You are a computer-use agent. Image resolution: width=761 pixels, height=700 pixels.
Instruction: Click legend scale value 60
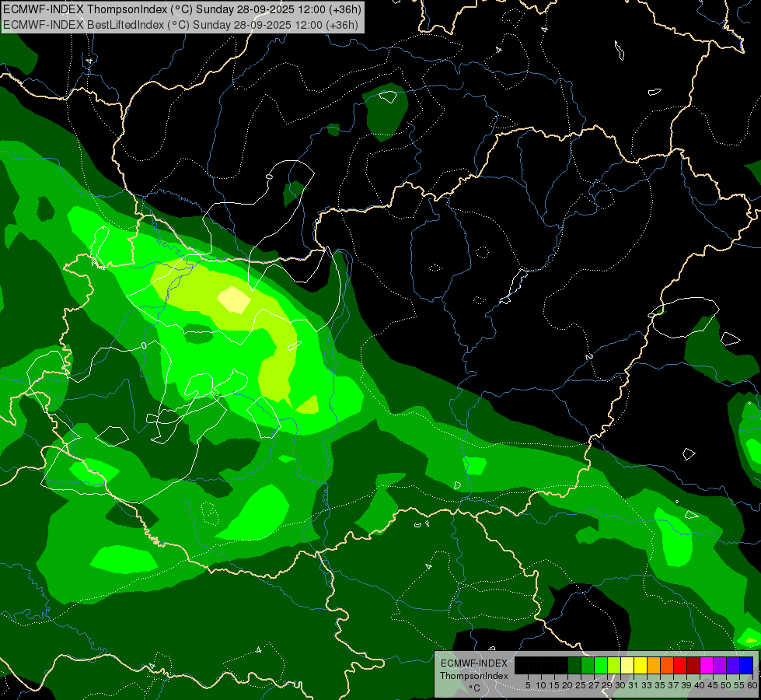[752, 685]
